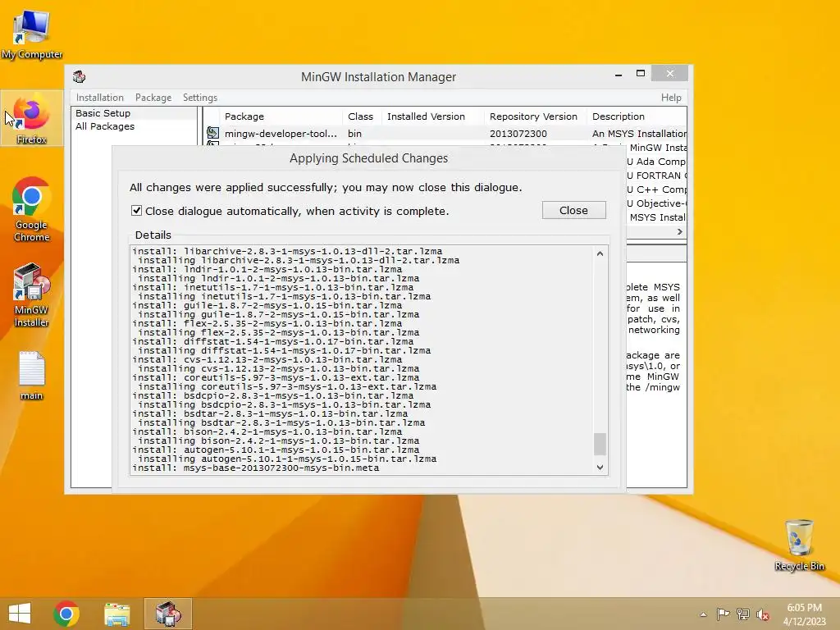Sort by the Package column header

[281, 116]
